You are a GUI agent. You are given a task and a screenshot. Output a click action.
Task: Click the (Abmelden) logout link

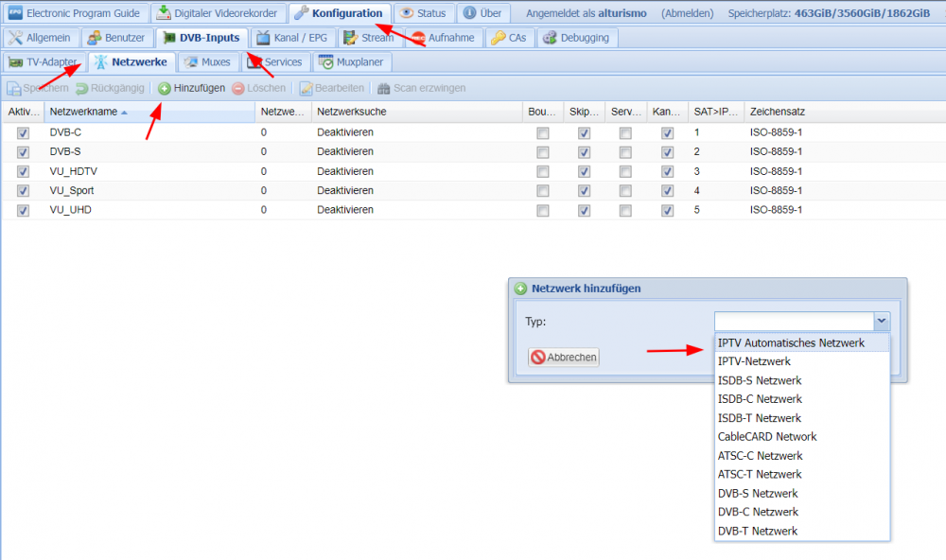(687, 13)
